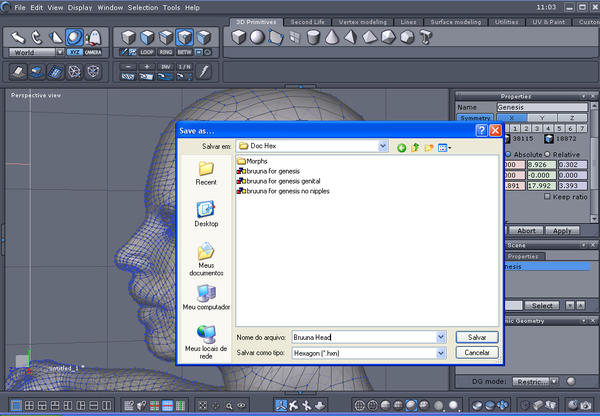Insert a cone primitive
This screenshot has width=600, height=416.
[x=332, y=38]
